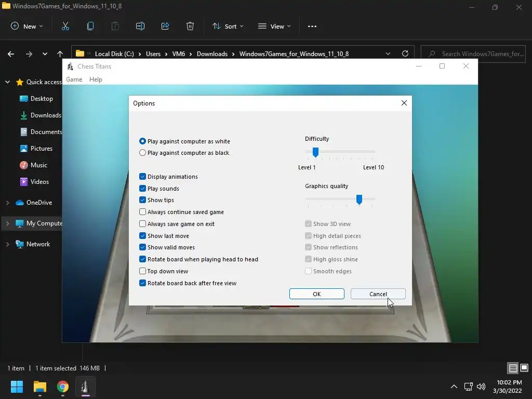Click the Delete trash icon in Explorer
Image resolution: width=532 pixels, height=399 pixels.
click(190, 26)
